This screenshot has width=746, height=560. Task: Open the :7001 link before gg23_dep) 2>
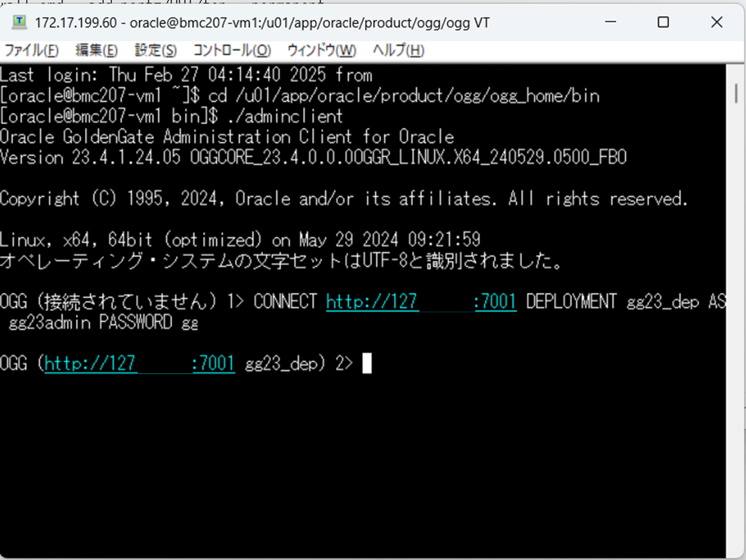[x=213, y=364]
